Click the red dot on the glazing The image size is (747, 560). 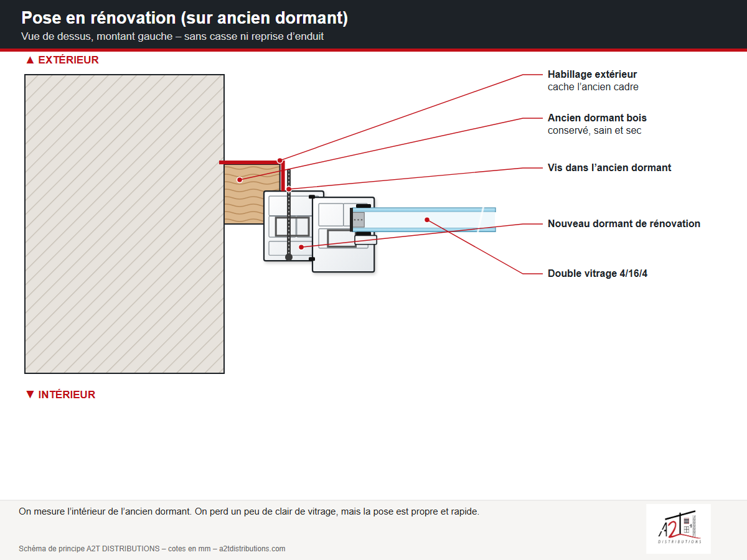427,220
